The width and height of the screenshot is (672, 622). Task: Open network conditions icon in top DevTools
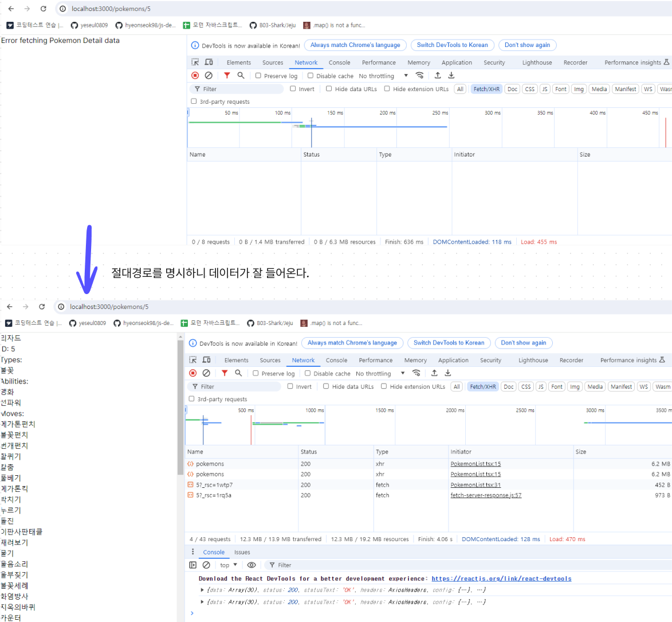(x=419, y=76)
